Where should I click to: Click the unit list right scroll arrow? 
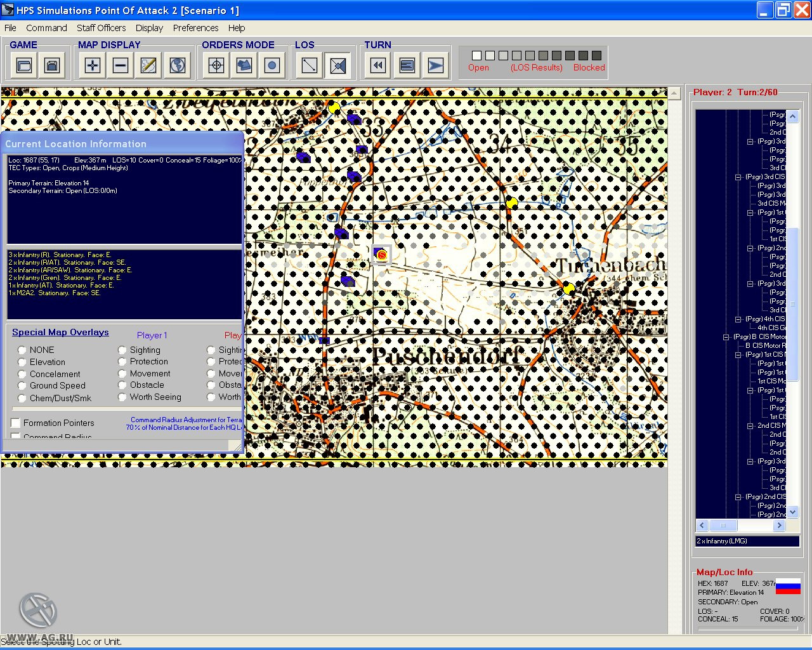point(780,525)
